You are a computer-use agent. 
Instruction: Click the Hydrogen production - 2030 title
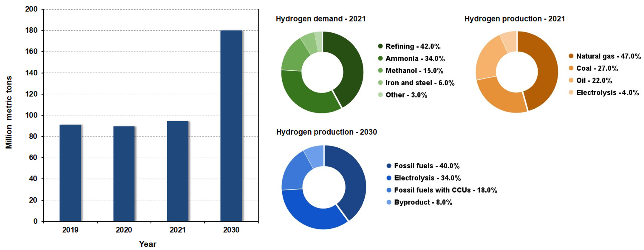326,132
